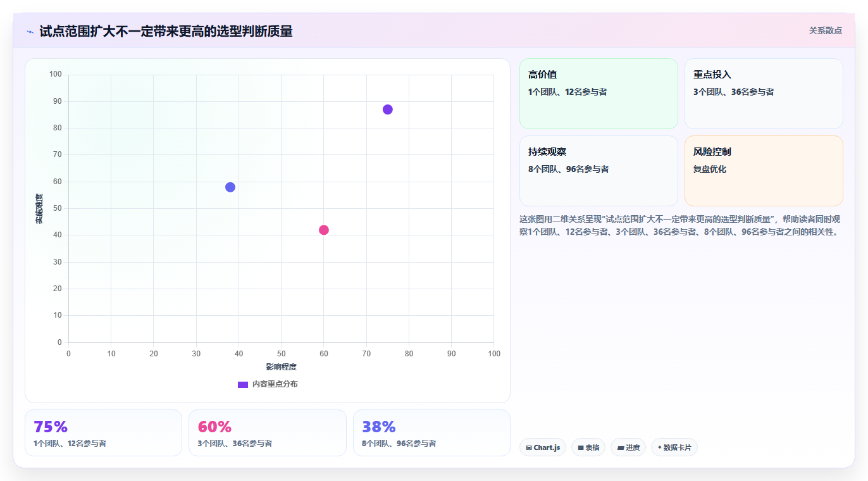Open the 风险控制 quadrant card
The height and width of the screenshot is (481, 868).
point(764,171)
